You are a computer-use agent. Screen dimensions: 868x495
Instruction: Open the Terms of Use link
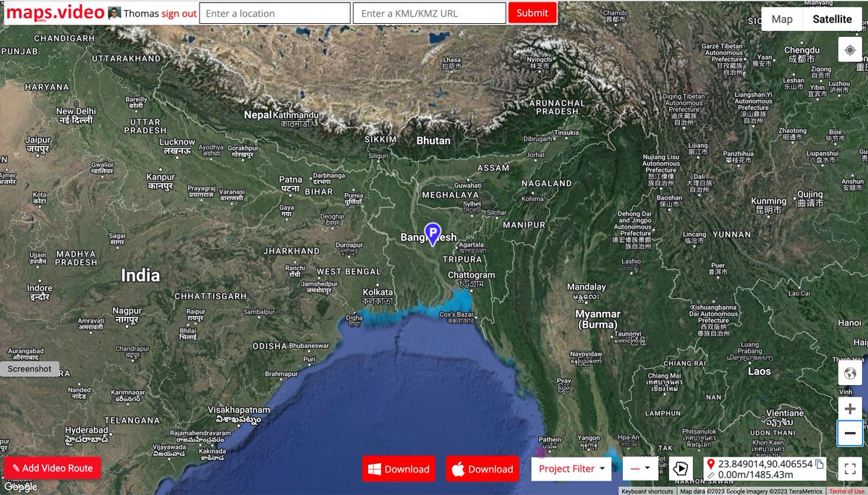click(846, 491)
